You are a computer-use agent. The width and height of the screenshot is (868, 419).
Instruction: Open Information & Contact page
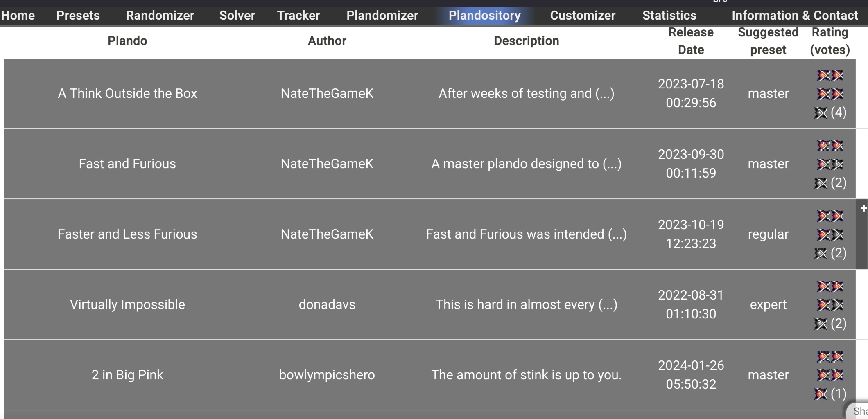(x=795, y=16)
